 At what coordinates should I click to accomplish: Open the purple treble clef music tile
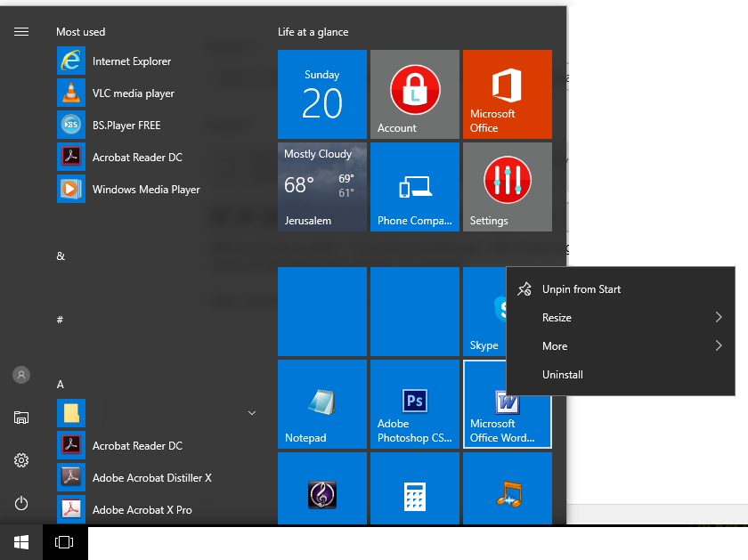[322, 488]
